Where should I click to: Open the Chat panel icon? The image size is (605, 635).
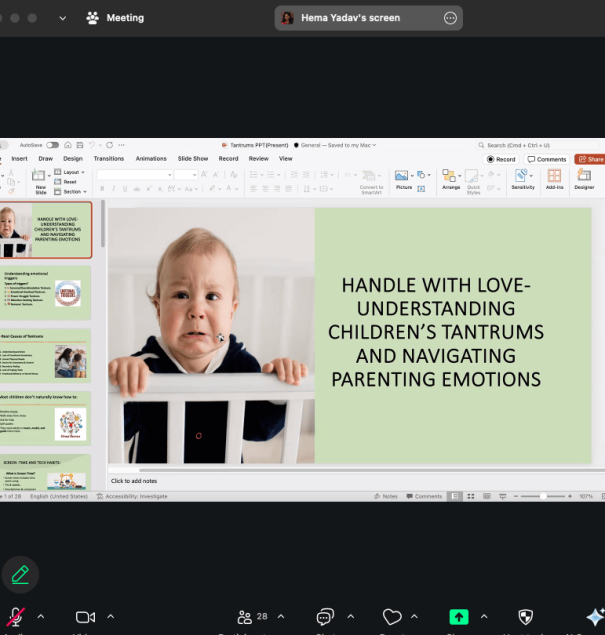tap(324, 617)
